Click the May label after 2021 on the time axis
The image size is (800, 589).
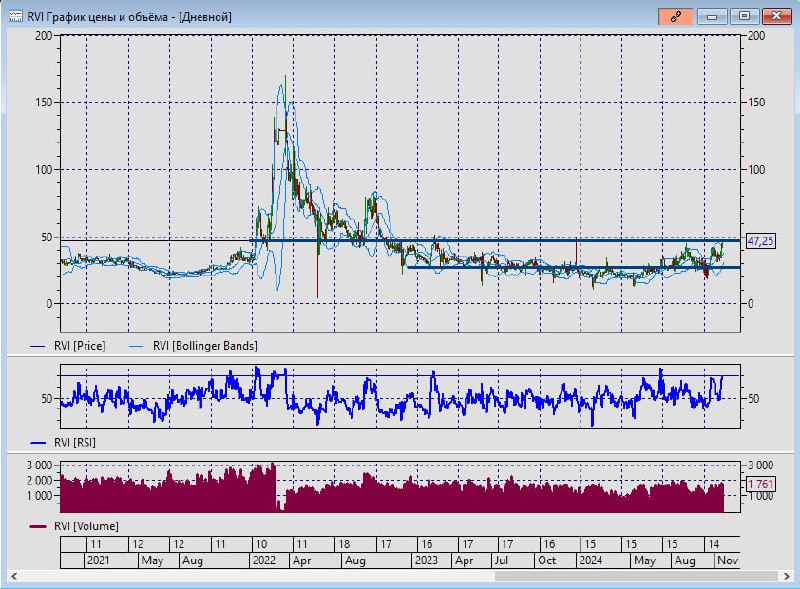click(x=152, y=560)
